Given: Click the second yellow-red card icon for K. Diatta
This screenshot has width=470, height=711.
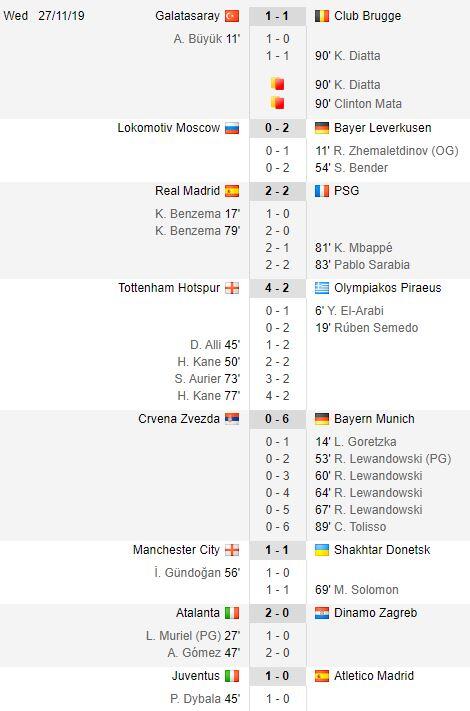Looking at the screenshot, I should (x=277, y=84).
